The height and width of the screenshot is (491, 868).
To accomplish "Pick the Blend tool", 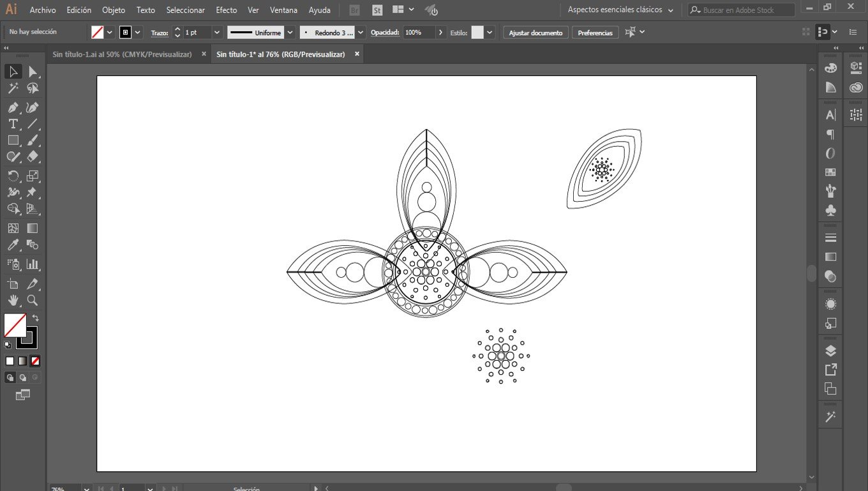I will [33, 245].
